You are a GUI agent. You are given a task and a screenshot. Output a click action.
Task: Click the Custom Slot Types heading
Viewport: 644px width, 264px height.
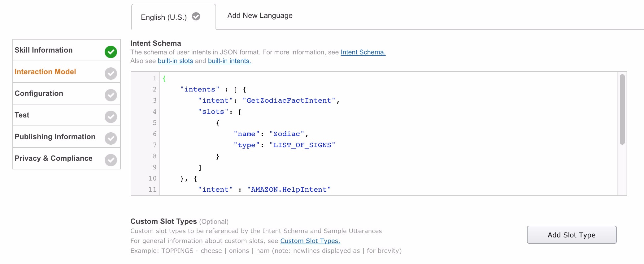coord(163,221)
